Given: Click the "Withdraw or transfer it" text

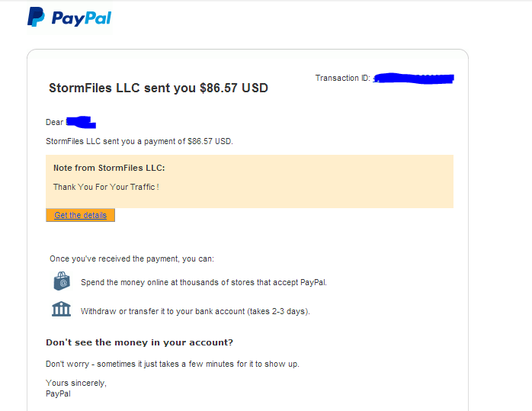Looking at the screenshot, I should tap(195, 311).
